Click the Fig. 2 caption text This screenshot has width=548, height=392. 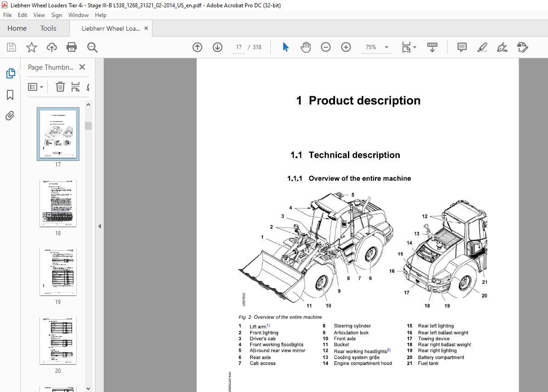point(280,317)
